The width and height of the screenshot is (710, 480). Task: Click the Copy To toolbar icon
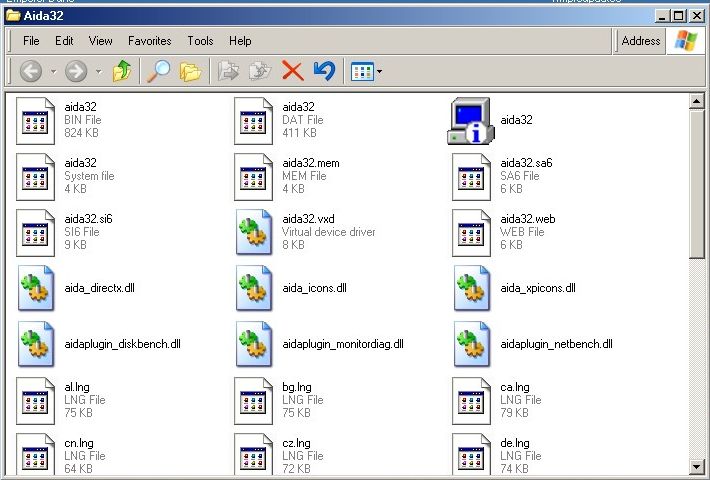260,72
